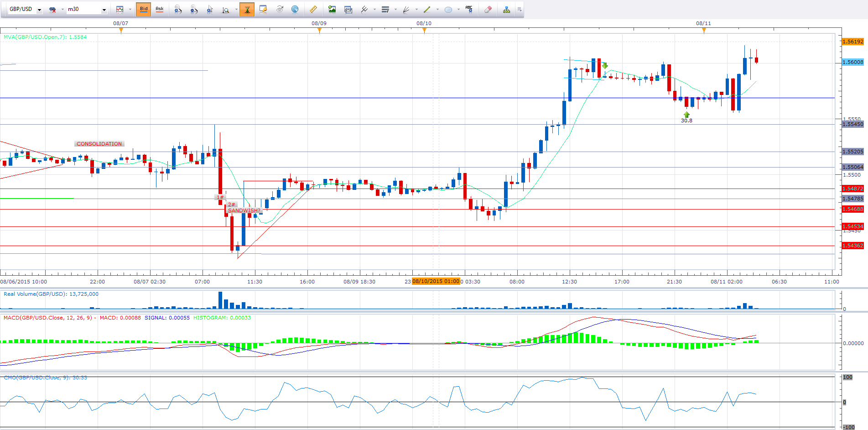Click the zoom in magnifier icon
The width and height of the screenshot is (868, 430).
[x=178, y=10]
